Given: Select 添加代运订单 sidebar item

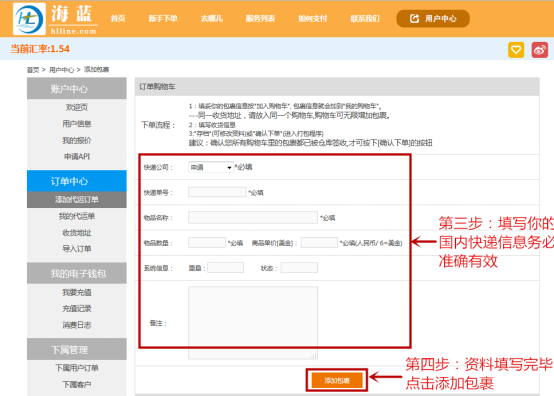Looking at the screenshot, I should tap(77, 200).
